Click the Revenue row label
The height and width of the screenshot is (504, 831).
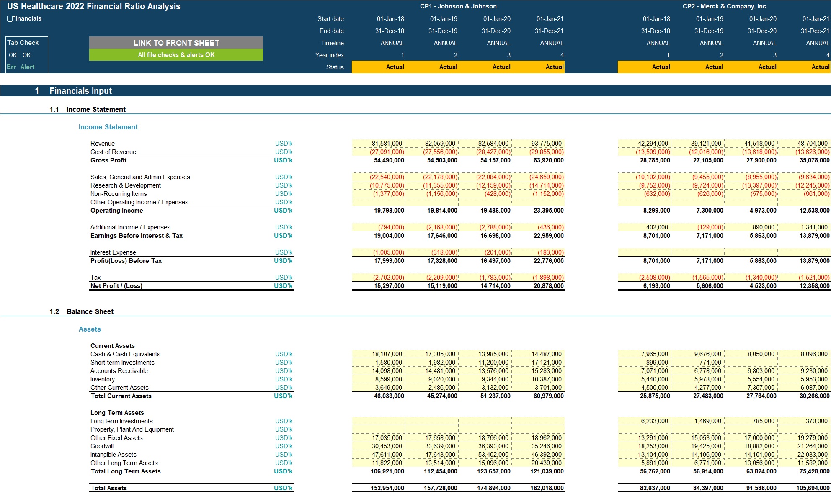point(103,144)
